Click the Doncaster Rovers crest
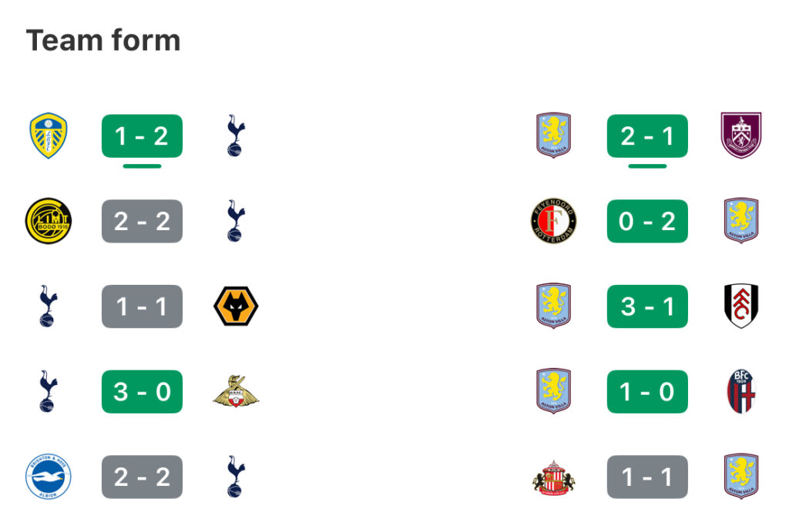The height and width of the screenshot is (532, 789). [236, 392]
